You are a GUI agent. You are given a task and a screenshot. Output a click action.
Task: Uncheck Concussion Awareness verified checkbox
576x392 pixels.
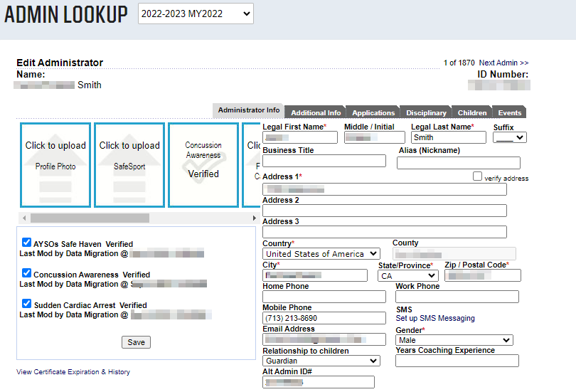(x=27, y=273)
